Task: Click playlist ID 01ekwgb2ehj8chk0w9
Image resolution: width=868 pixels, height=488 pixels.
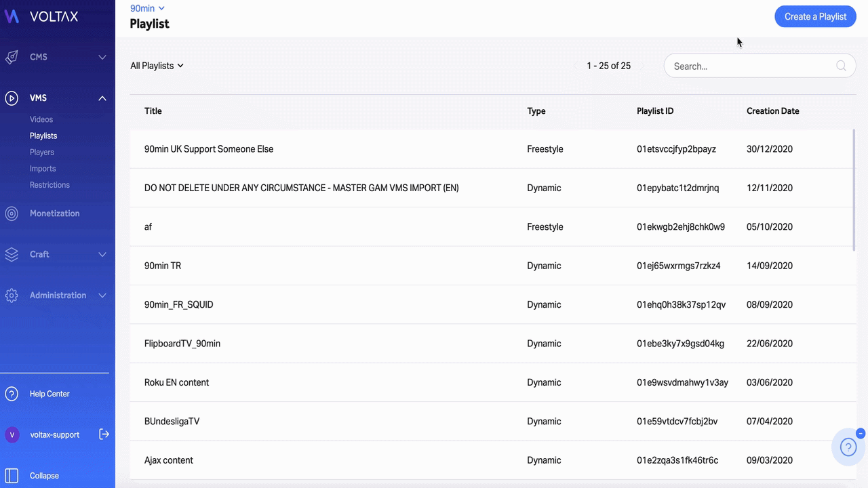Action: click(681, 227)
